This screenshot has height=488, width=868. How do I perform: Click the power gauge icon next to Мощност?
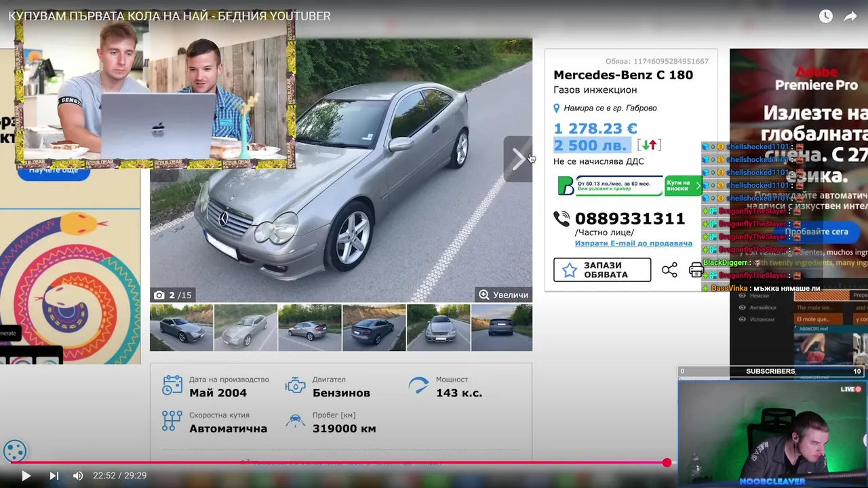418,385
